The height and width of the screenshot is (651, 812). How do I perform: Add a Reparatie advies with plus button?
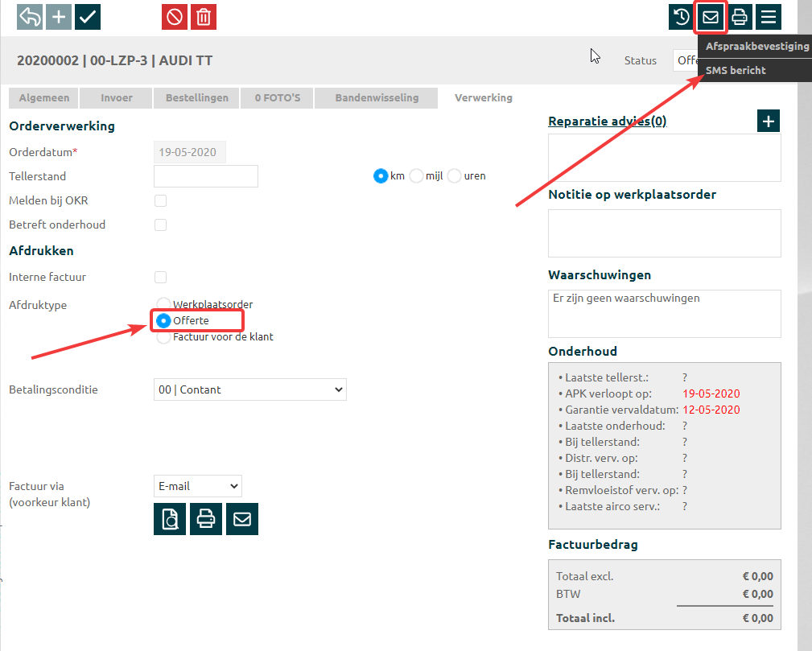point(769,121)
